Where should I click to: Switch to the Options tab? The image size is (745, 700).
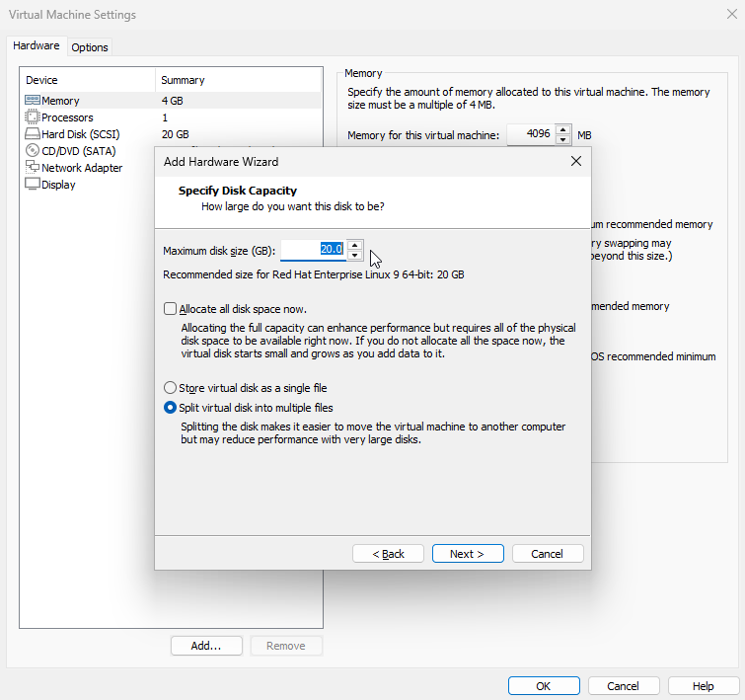[90, 47]
